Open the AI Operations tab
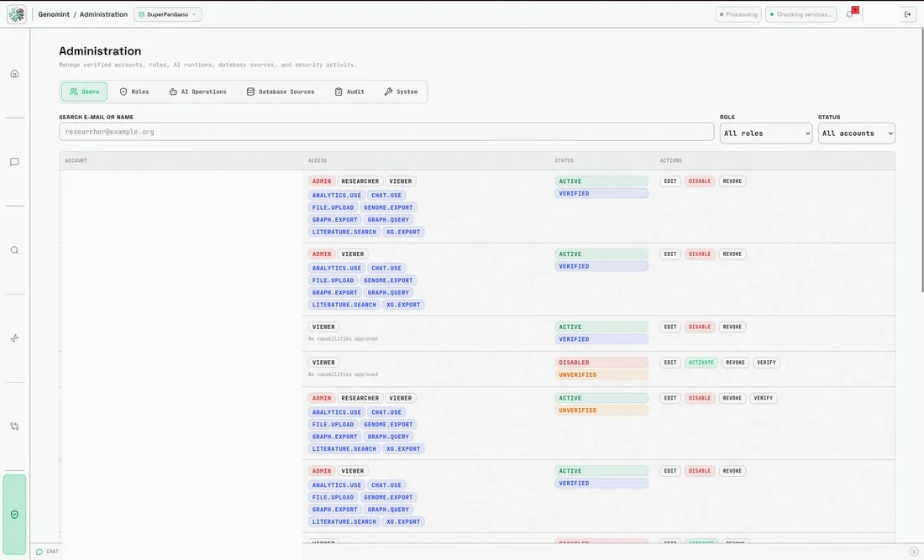 pyautogui.click(x=198, y=92)
